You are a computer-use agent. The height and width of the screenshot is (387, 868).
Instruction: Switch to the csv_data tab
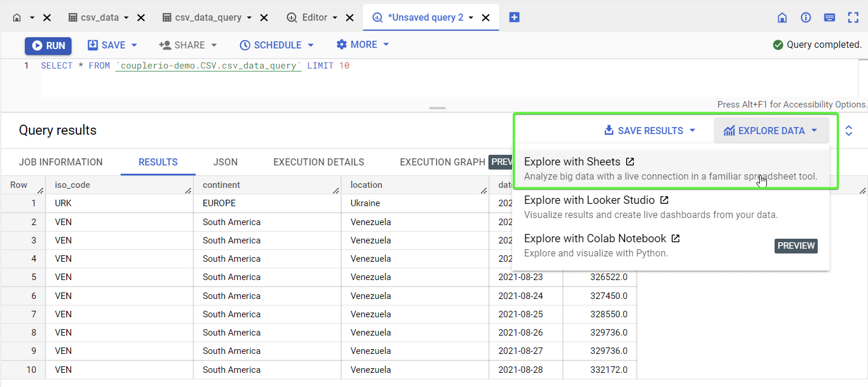click(x=93, y=18)
